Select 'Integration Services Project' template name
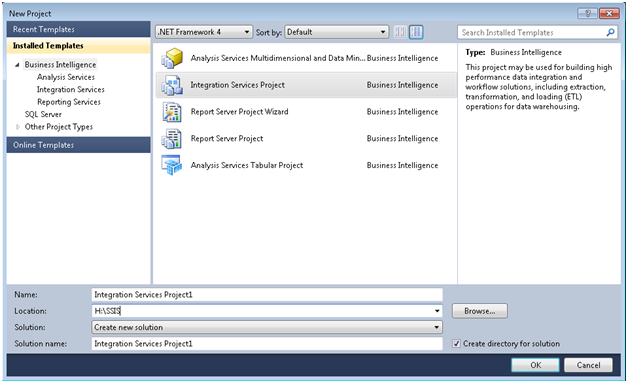 238,85
